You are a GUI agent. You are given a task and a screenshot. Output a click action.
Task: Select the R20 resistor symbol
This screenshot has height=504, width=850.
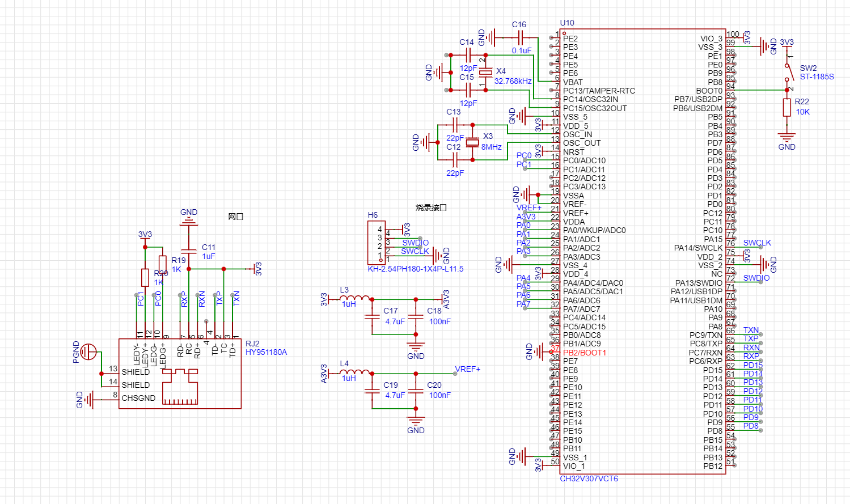coord(145,278)
